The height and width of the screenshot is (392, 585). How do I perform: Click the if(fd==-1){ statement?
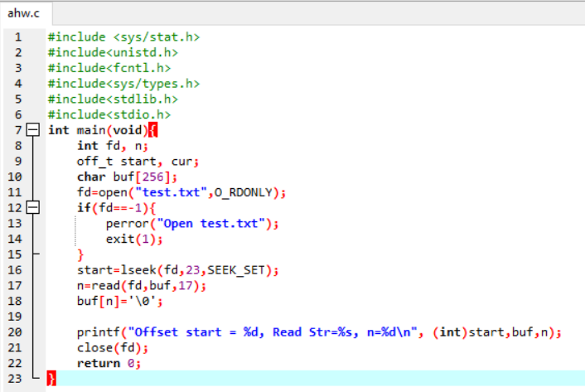pyautogui.click(x=116, y=208)
